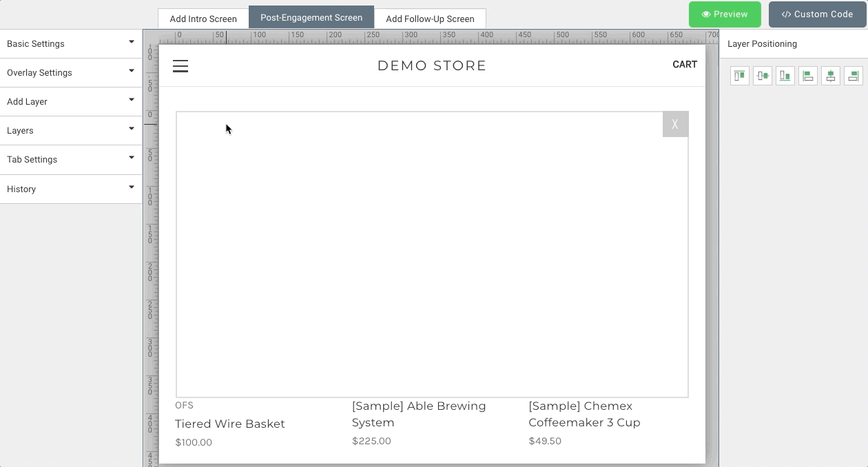Switch to Add Intro Screen tab

203,19
